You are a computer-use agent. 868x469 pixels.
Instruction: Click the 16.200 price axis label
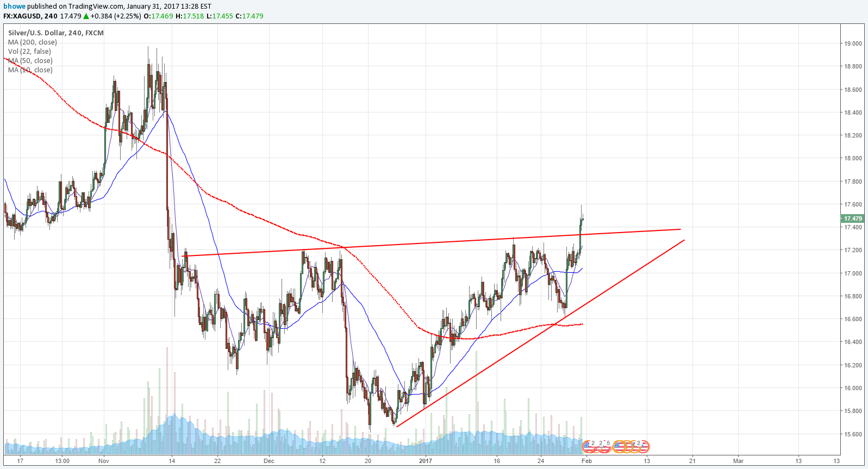click(x=853, y=365)
